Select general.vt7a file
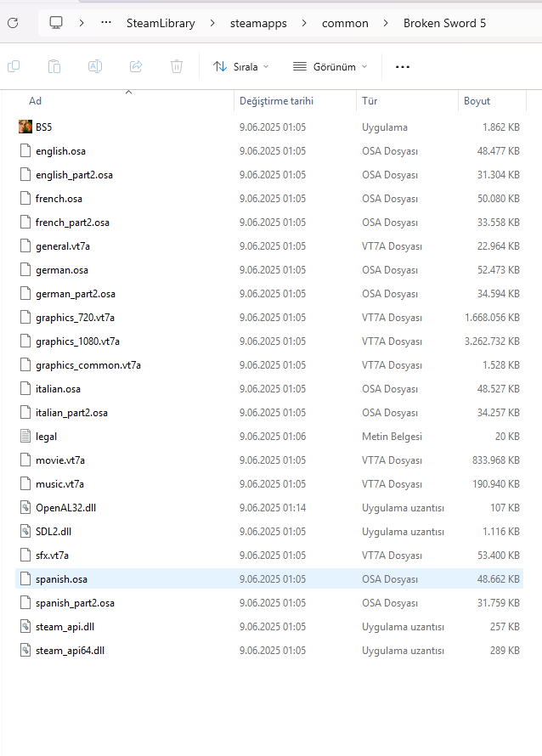The image size is (542, 756). pos(63,245)
